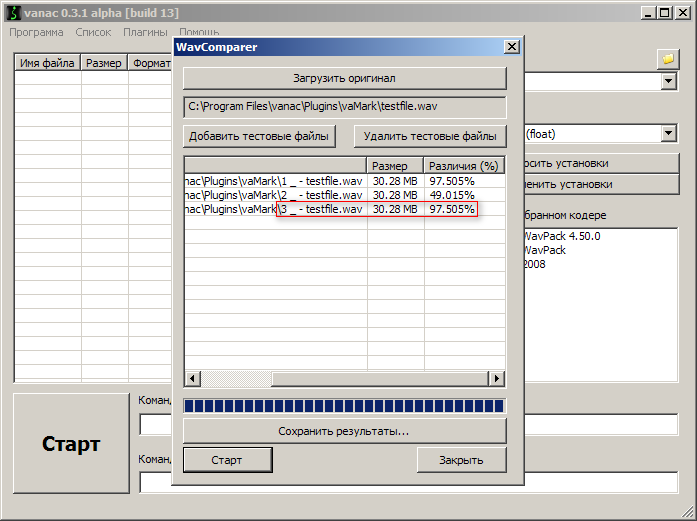Click Добавить тестовые файлы button
Image resolution: width=697 pixels, height=521 pixels.
[259, 136]
